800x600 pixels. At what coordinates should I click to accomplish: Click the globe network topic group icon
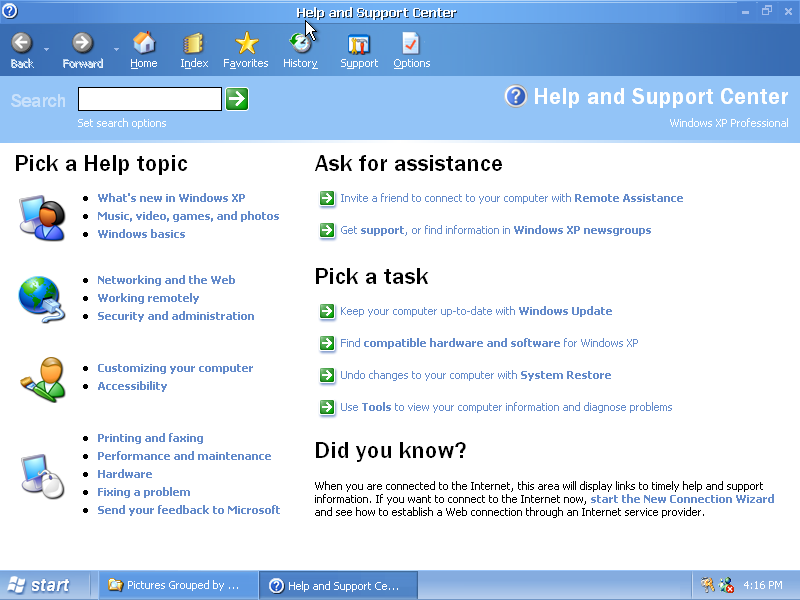pos(42,299)
